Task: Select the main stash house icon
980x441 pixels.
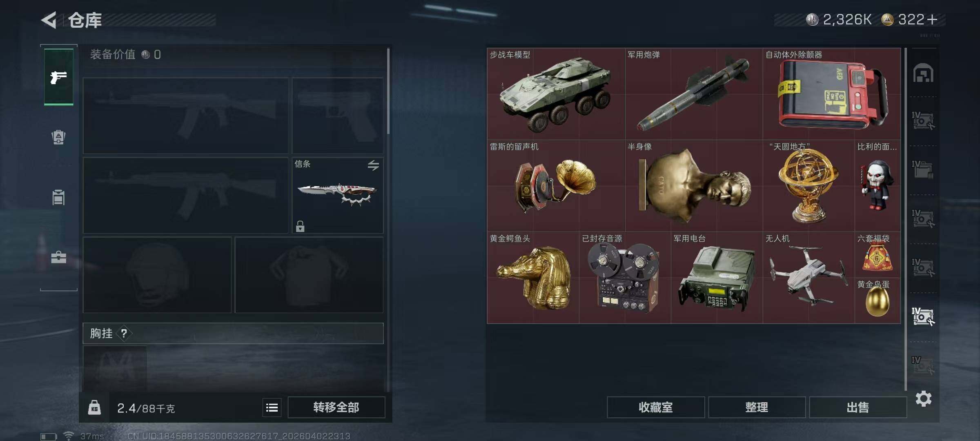Action: point(923,73)
